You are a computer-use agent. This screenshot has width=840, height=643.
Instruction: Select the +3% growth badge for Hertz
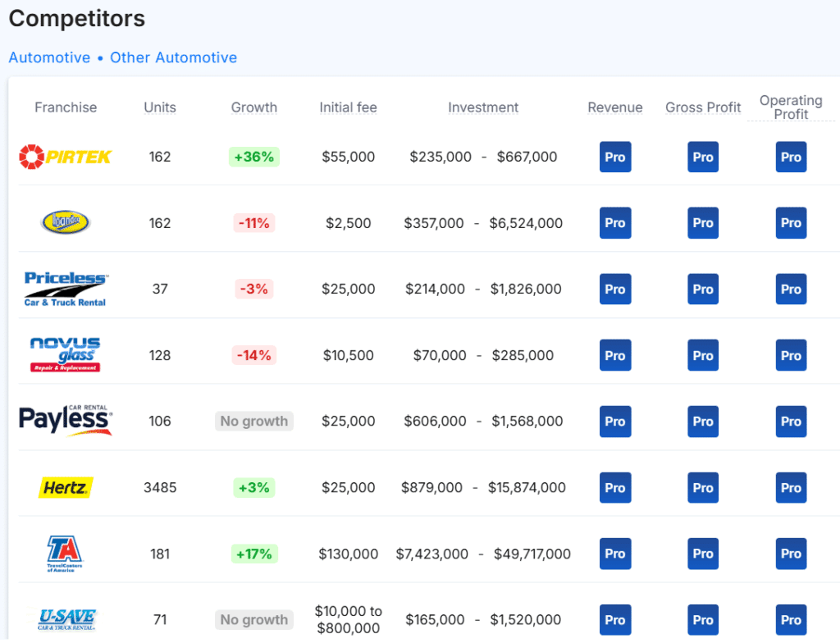254,487
